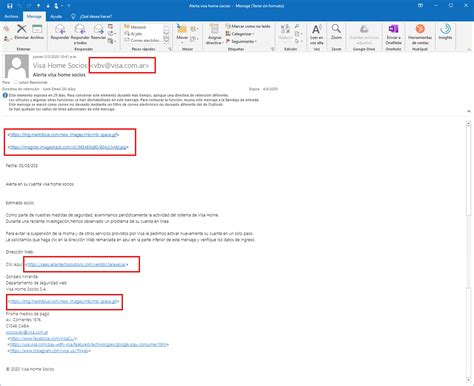Click the scrollbar up arrow in message body
474x386 pixels.
click(x=468, y=123)
